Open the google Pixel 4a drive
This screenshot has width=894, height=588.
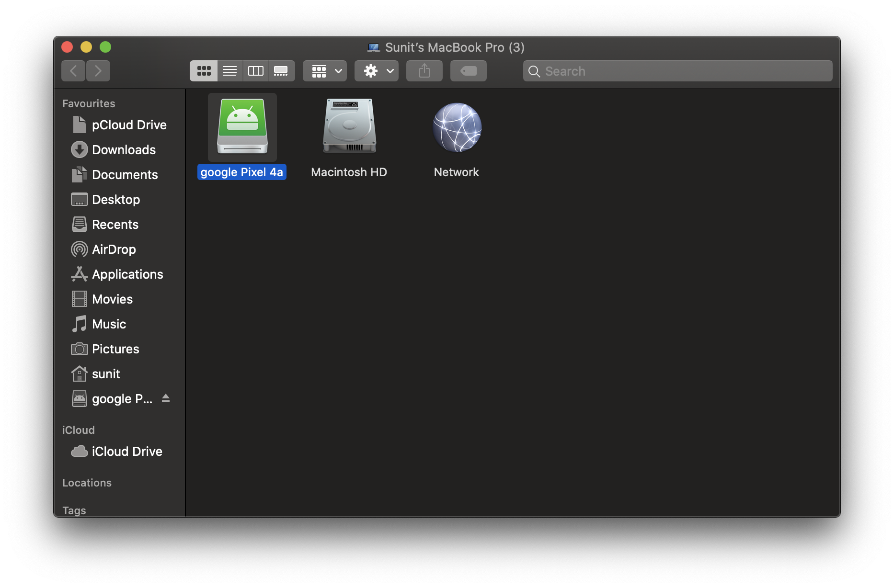coord(242,127)
